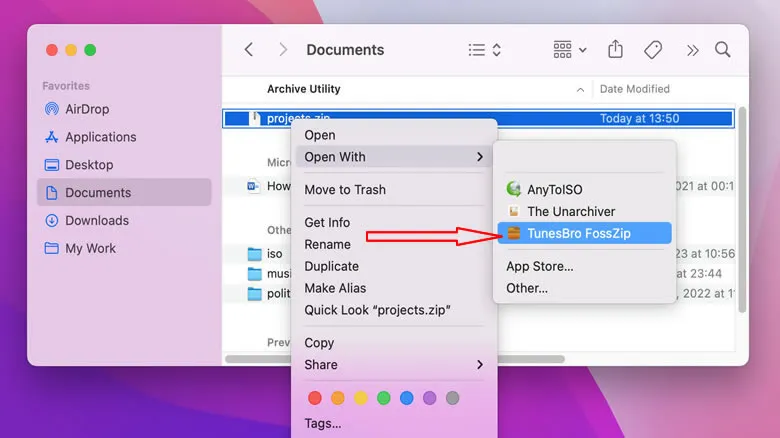This screenshot has width=780, height=438.
Task: Choose Tags... in context menu
Action: [x=394, y=424]
